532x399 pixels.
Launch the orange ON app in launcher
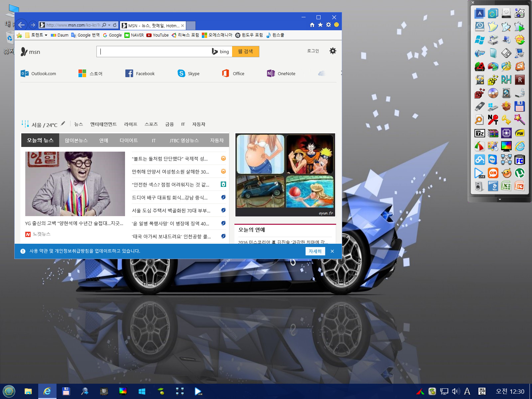pos(493,173)
